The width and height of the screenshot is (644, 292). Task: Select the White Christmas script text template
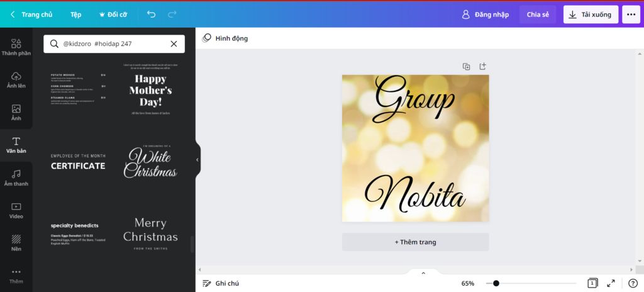[150, 162]
